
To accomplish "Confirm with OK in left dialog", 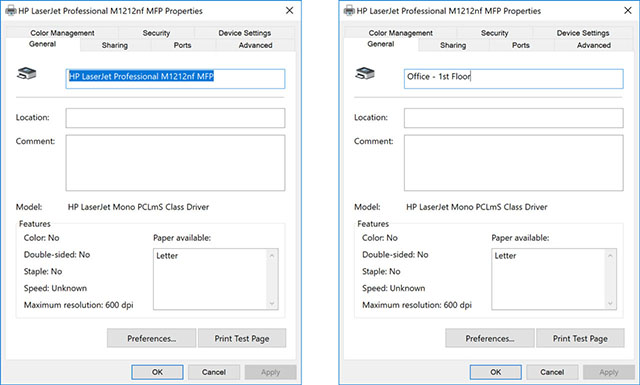I will (157, 372).
